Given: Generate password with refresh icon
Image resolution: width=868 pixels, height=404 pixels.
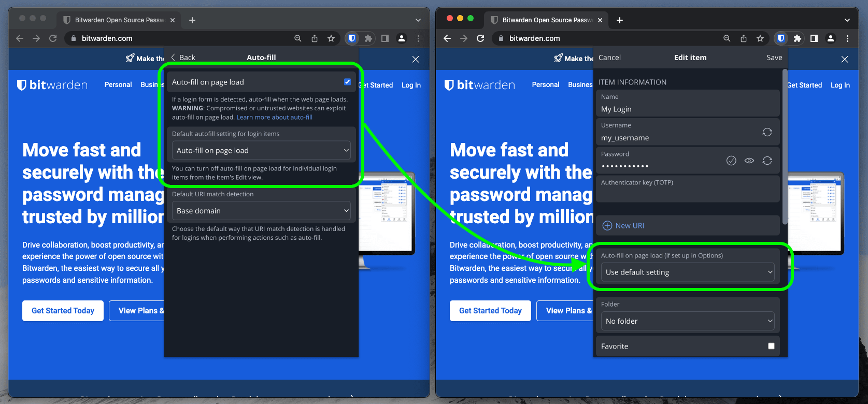Looking at the screenshot, I should (x=767, y=161).
